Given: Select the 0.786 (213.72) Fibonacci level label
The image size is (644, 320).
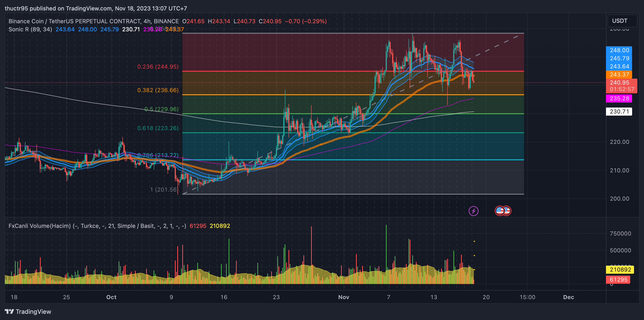Looking at the screenshot, I should pos(158,155).
